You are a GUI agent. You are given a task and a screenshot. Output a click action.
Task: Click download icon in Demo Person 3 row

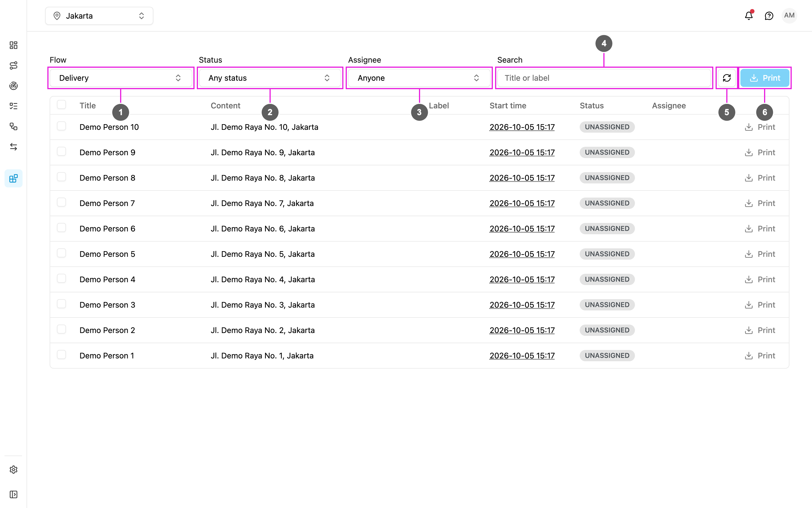[x=749, y=305]
